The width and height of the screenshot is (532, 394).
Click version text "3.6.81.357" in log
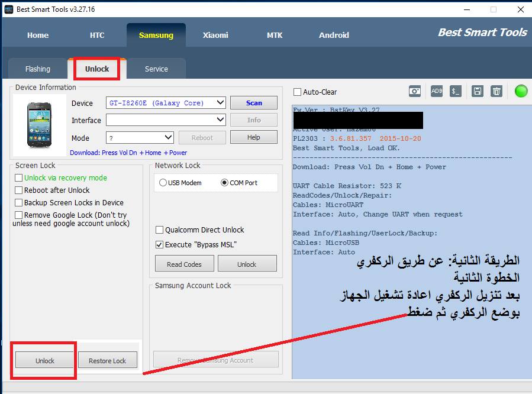(x=350, y=138)
